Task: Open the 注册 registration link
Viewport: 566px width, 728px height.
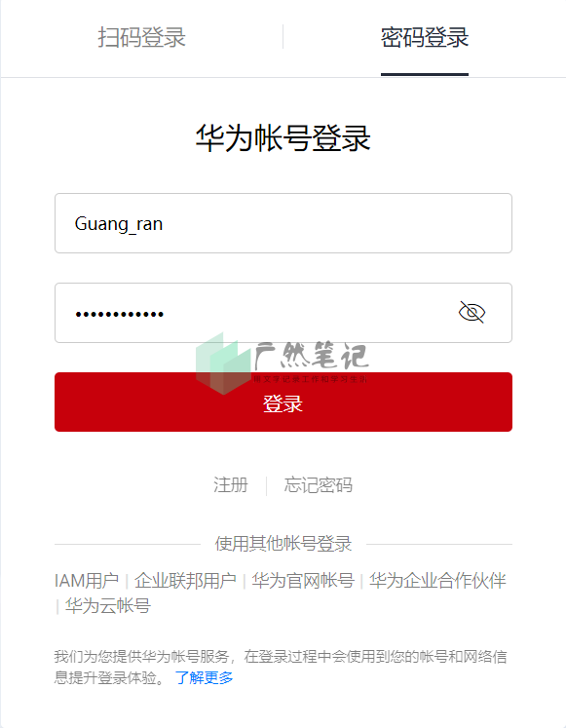Action: 231,485
